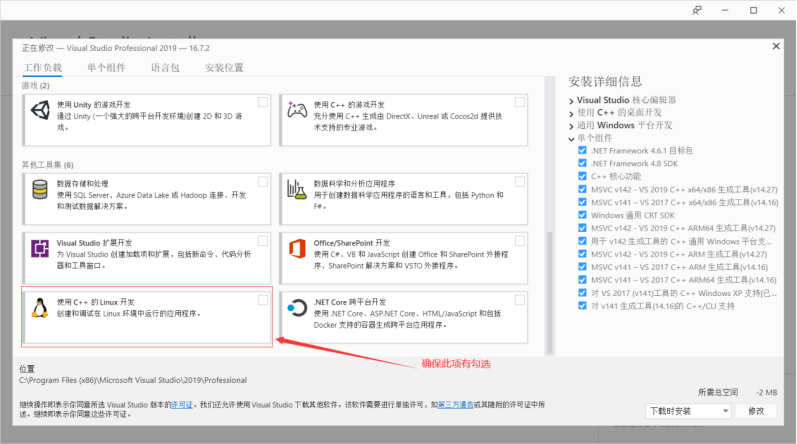This screenshot has width=797, height=444.
Task: Click the .NET Core cross-platform icon
Action: tap(297, 308)
